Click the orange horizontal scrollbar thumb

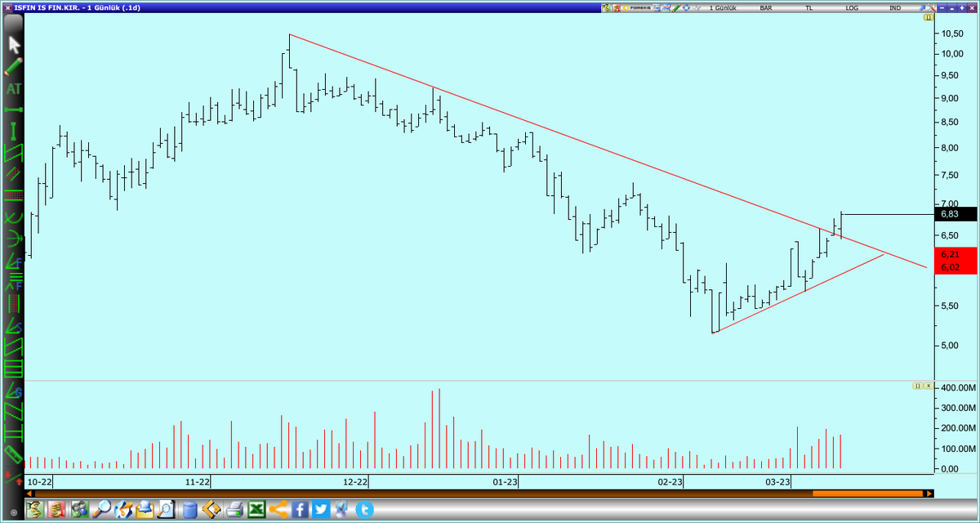[x=867, y=494]
